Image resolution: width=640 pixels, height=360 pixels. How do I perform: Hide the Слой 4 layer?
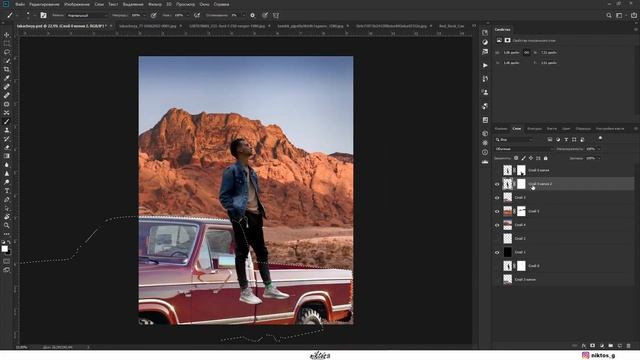[x=497, y=225]
